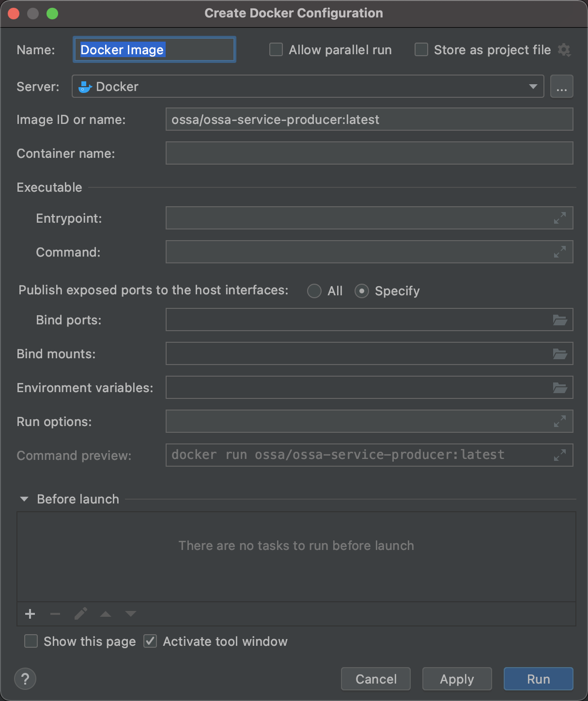Click the Executable section label

49,187
